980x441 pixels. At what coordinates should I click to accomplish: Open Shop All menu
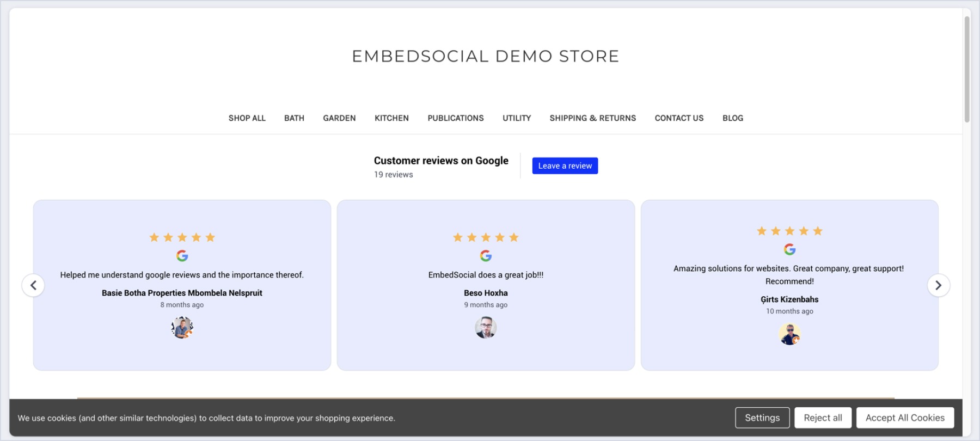pyautogui.click(x=247, y=118)
